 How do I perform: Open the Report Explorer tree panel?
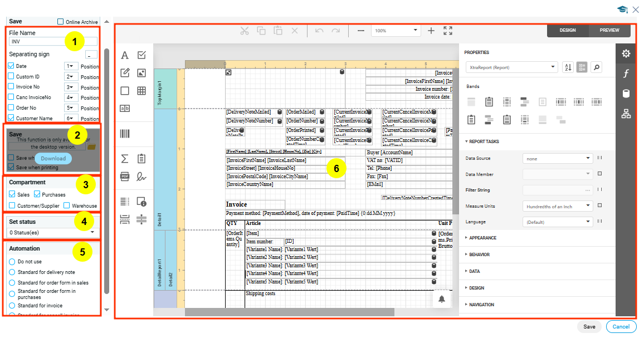pos(626,114)
